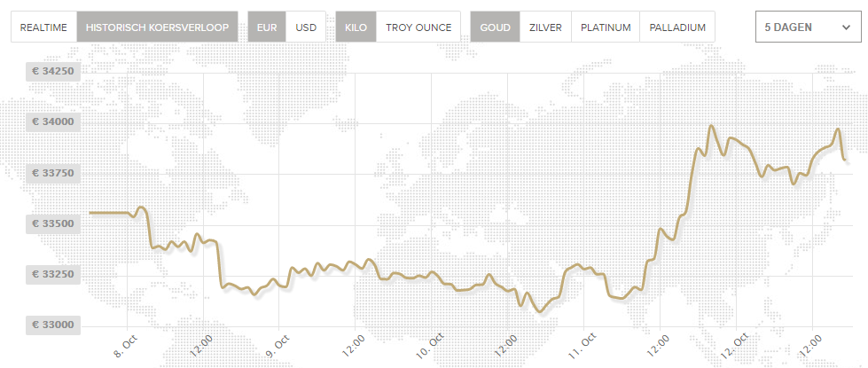Image resolution: width=868 pixels, height=368 pixels.
Task: Choose Troy Ounce weight unit
Action: (x=418, y=27)
